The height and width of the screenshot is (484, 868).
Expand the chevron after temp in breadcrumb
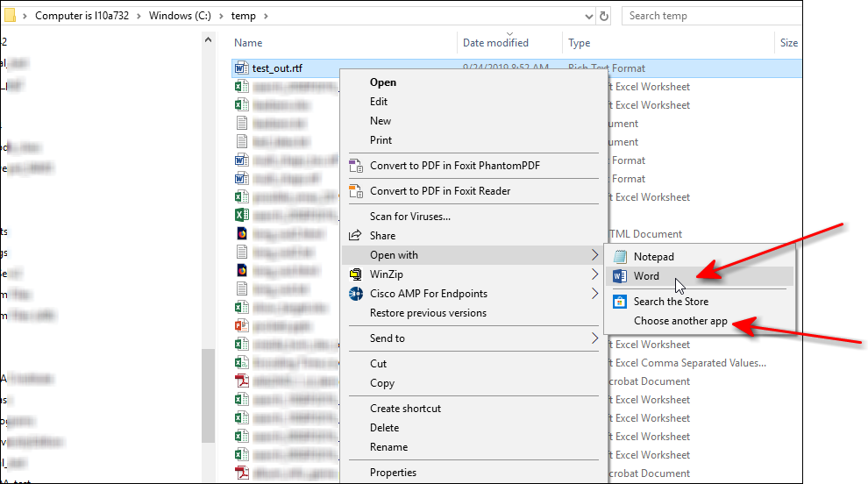click(266, 16)
